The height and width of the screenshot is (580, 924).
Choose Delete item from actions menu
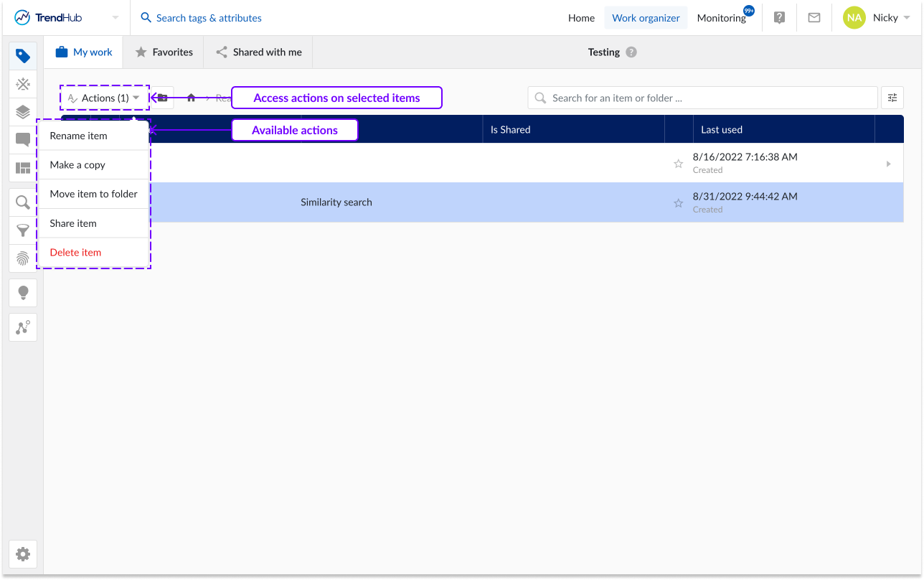pyautogui.click(x=76, y=253)
